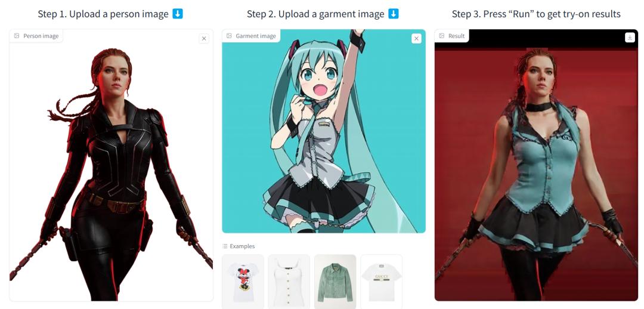Click the Garment image label tag
Image resolution: width=644 pixels, height=309 pixels.
pos(251,36)
